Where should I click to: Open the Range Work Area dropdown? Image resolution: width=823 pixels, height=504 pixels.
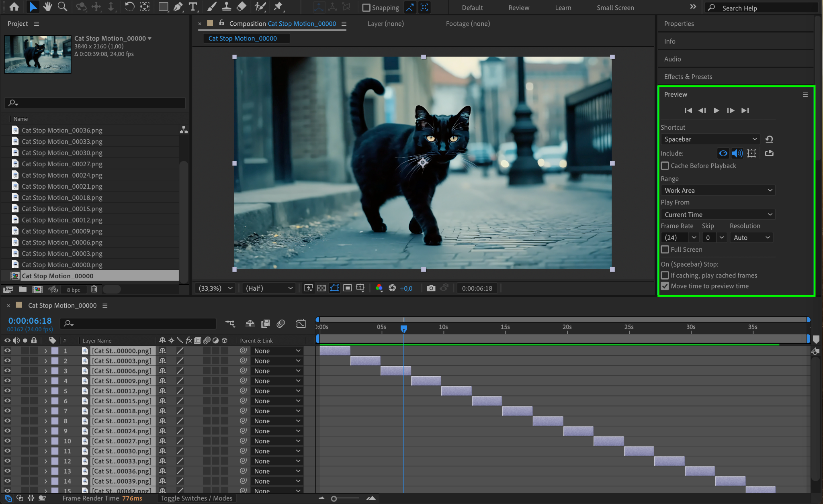(x=718, y=190)
